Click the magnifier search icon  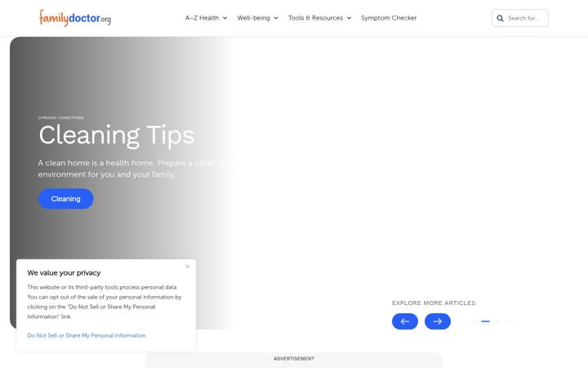click(x=500, y=18)
